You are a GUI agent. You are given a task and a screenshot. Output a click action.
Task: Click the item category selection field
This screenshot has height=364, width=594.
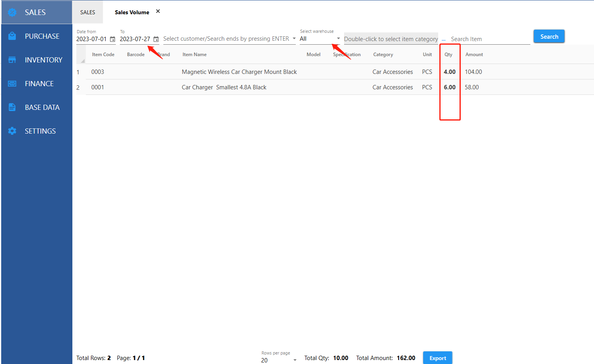[391, 39]
